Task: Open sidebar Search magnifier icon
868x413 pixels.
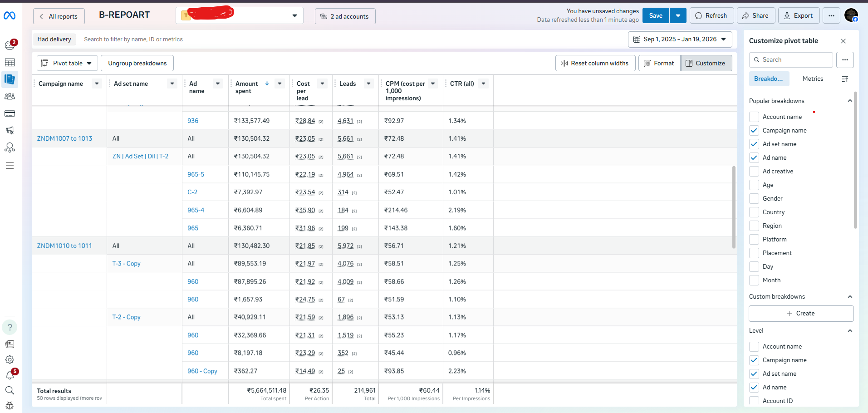Action: point(10,390)
